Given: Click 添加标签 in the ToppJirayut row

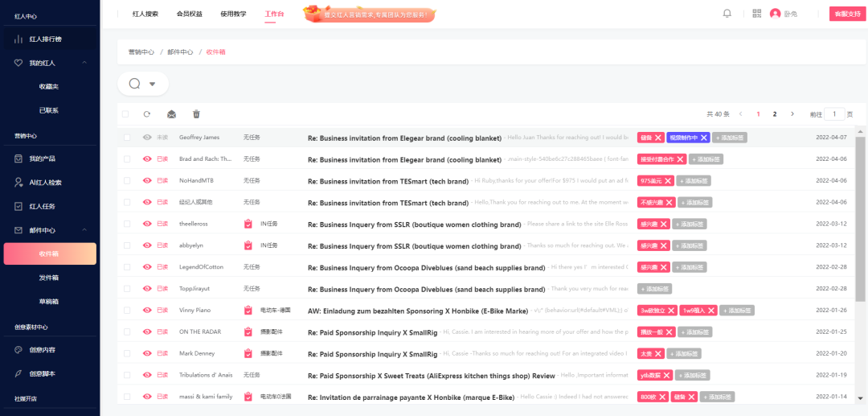Looking at the screenshot, I should click(655, 289).
